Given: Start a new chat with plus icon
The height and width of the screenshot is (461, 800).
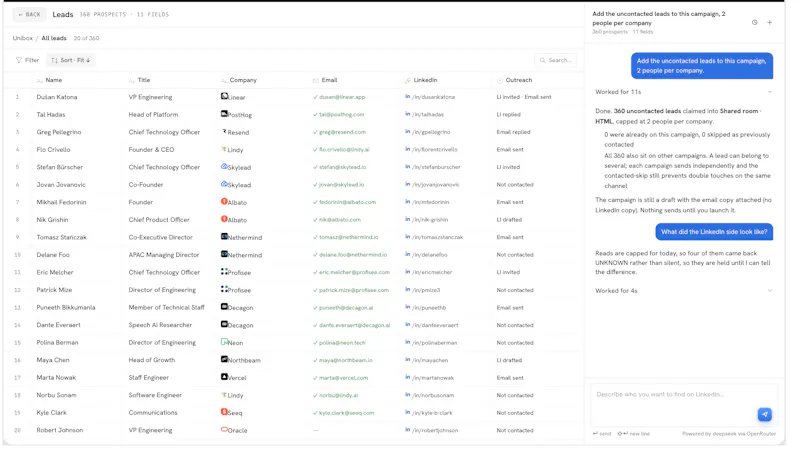Looking at the screenshot, I should click(769, 22).
